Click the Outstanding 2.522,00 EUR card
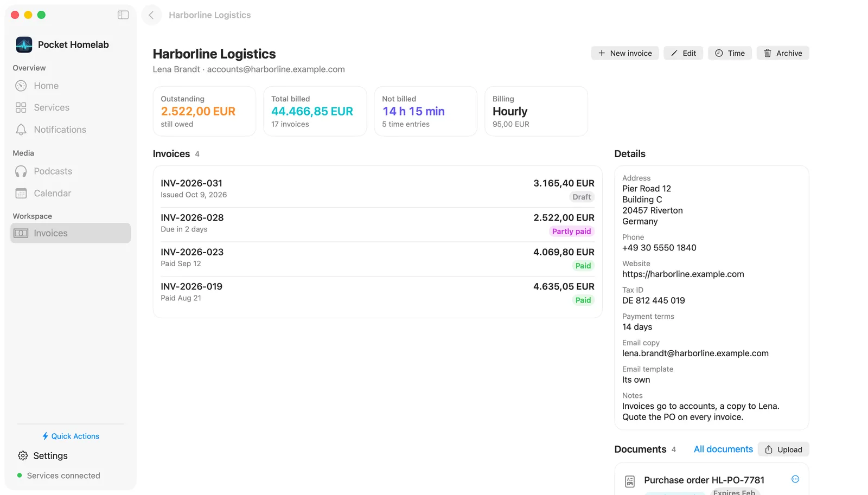 pyautogui.click(x=205, y=111)
